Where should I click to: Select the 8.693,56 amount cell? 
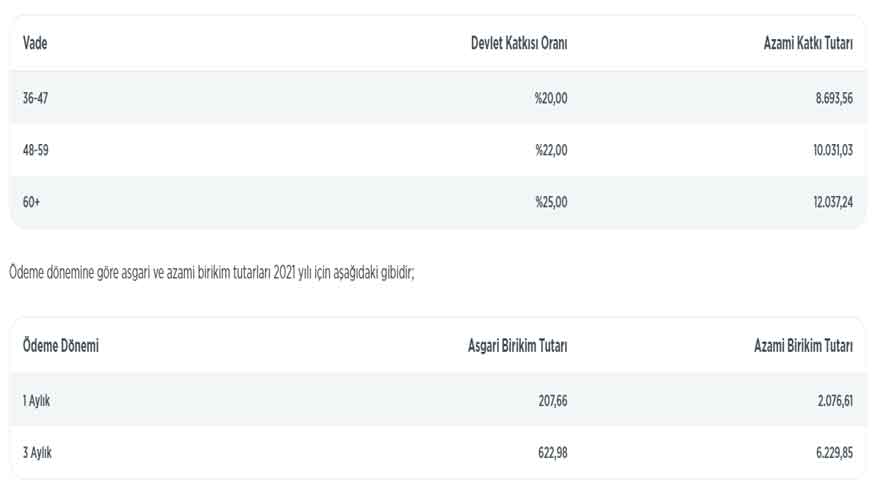tap(834, 98)
